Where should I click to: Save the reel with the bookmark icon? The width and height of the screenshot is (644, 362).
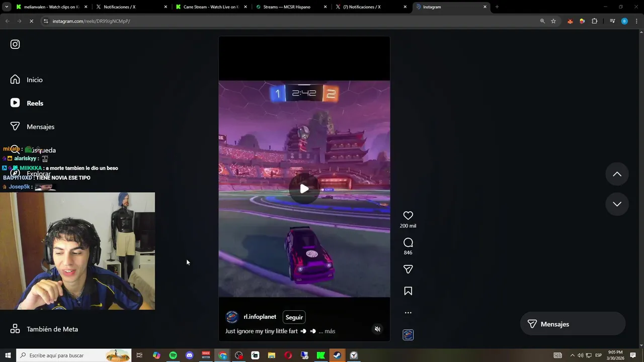[x=408, y=291]
